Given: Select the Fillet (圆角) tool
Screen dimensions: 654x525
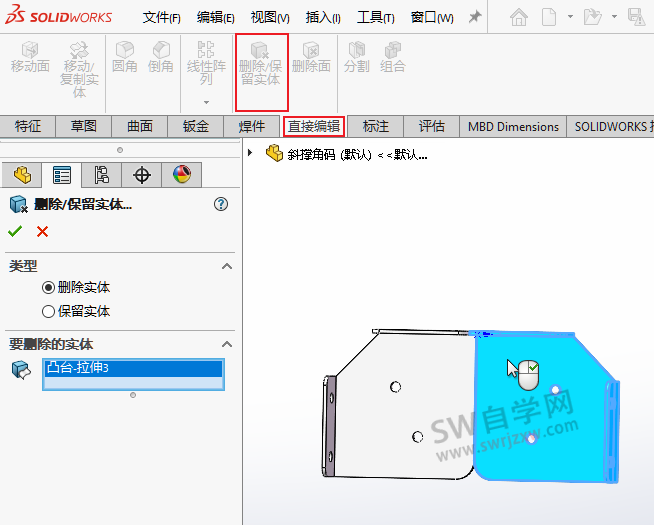Looking at the screenshot, I should coord(124,57).
